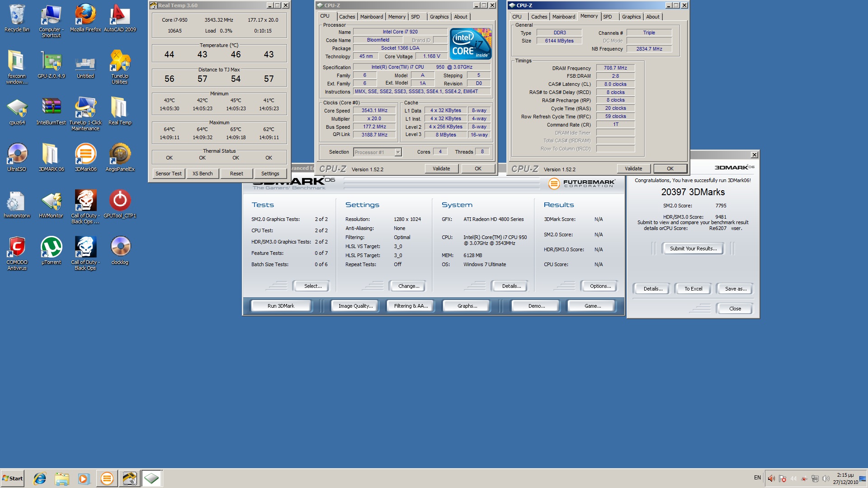Click Sensor Test in Real Temp
Viewport: 868px width, 488px height.
point(169,174)
